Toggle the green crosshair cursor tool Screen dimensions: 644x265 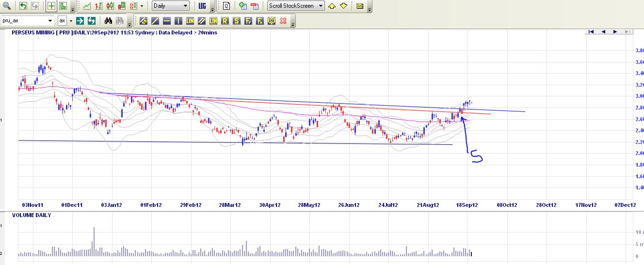(51, 6)
